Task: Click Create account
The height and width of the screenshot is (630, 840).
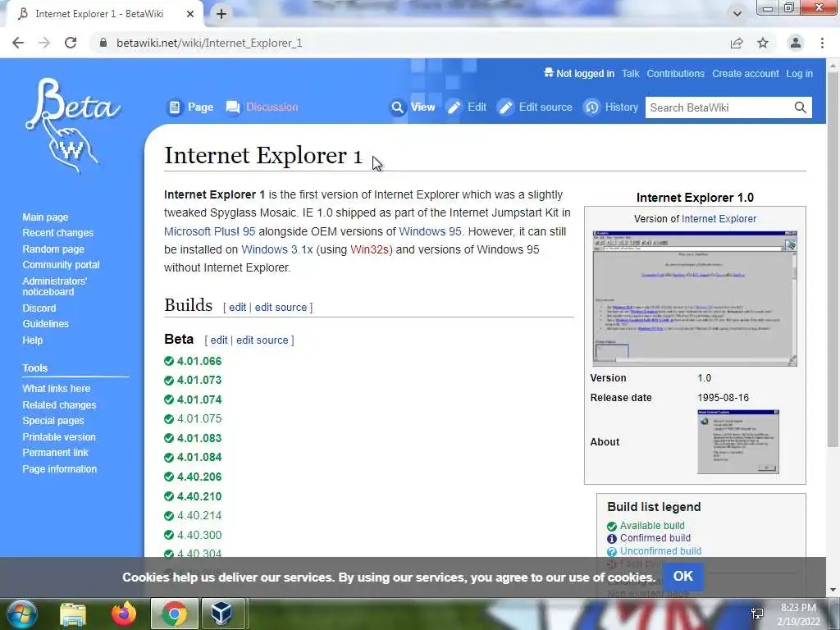Action: point(745,74)
